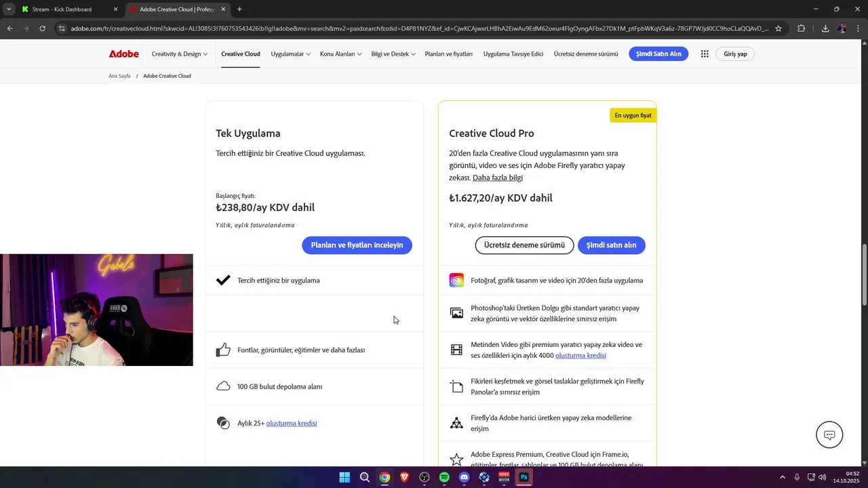This screenshot has width=868, height=488.
Task: Click Şimdi satın alın in Pro card
Action: 611,245
